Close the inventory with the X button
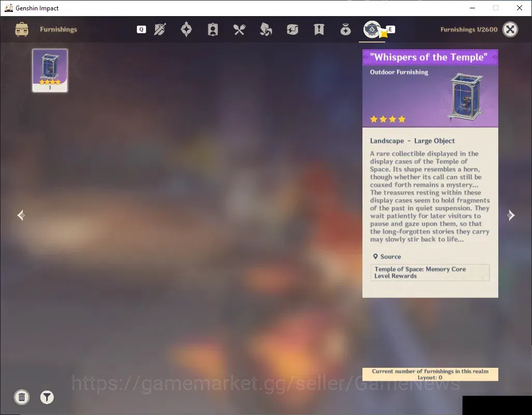This screenshot has width=532, height=415. [510, 30]
